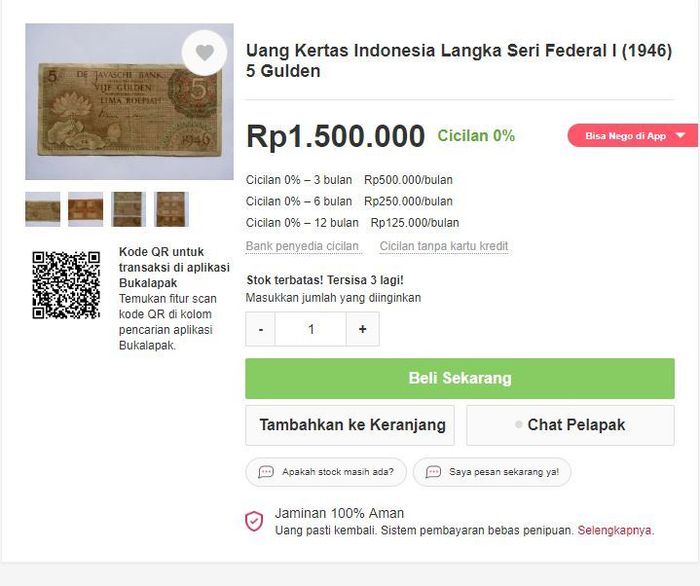Open Cicilan tanpa kartu kredit link

point(444,246)
